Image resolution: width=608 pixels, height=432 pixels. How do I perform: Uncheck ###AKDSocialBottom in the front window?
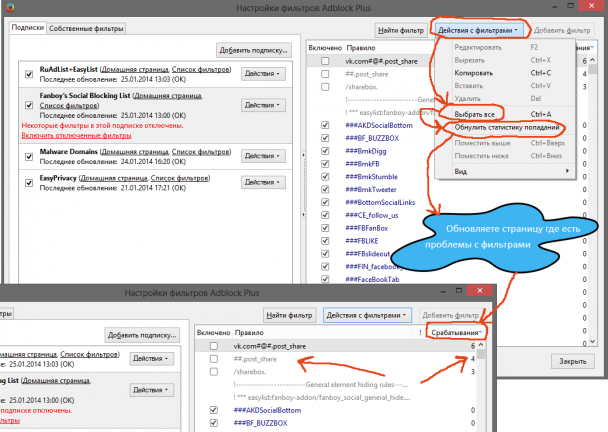(214, 410)
